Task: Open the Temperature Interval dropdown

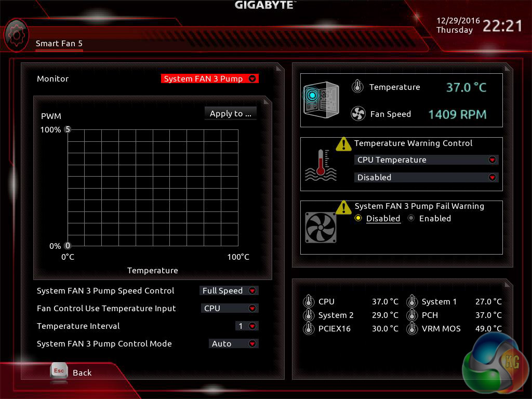Action: pyautogui.click(x=247, y=326)
